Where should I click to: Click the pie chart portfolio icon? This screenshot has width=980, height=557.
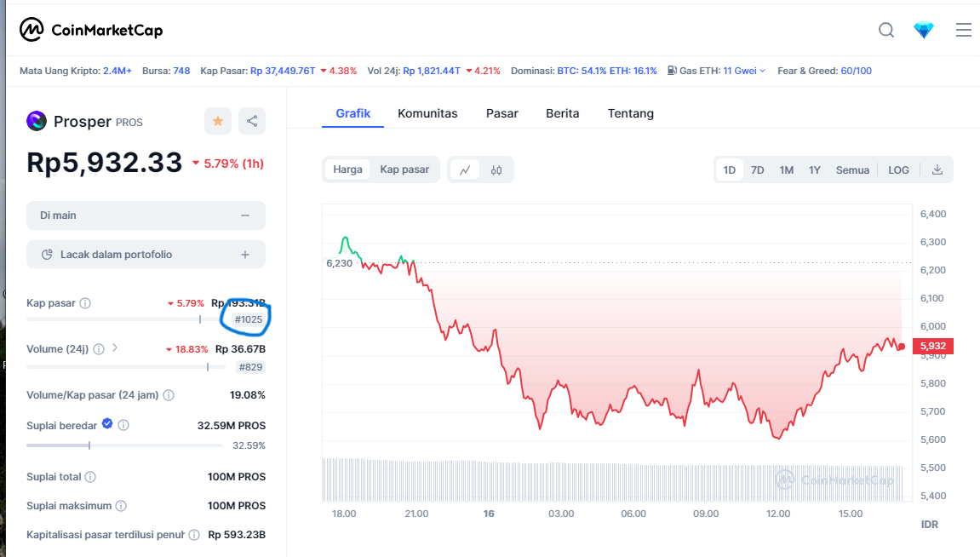(47, 255)
